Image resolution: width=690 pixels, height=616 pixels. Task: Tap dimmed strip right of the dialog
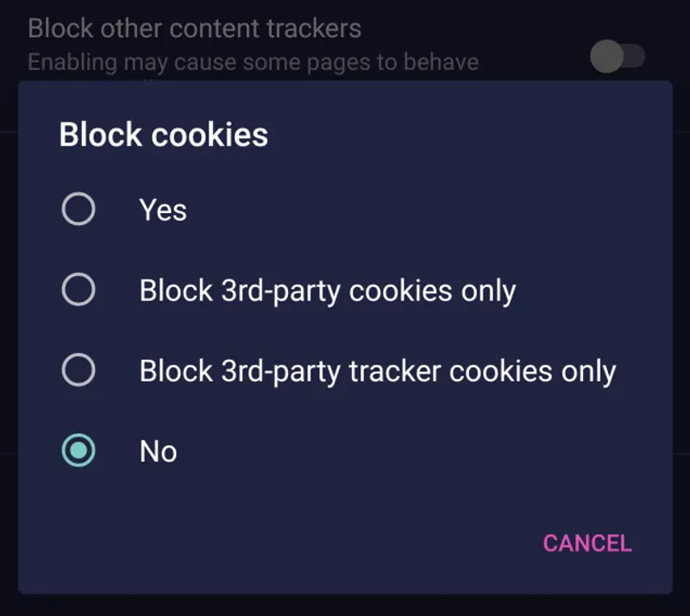(681, 345)
